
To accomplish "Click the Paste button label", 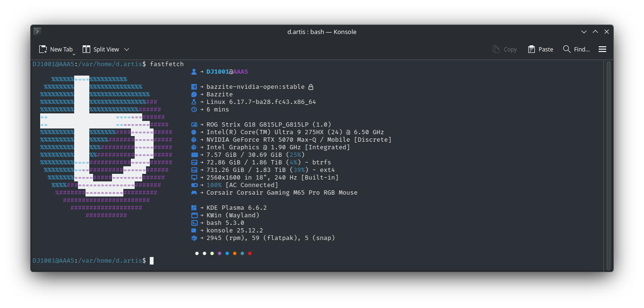I will [x=546, y=49].
